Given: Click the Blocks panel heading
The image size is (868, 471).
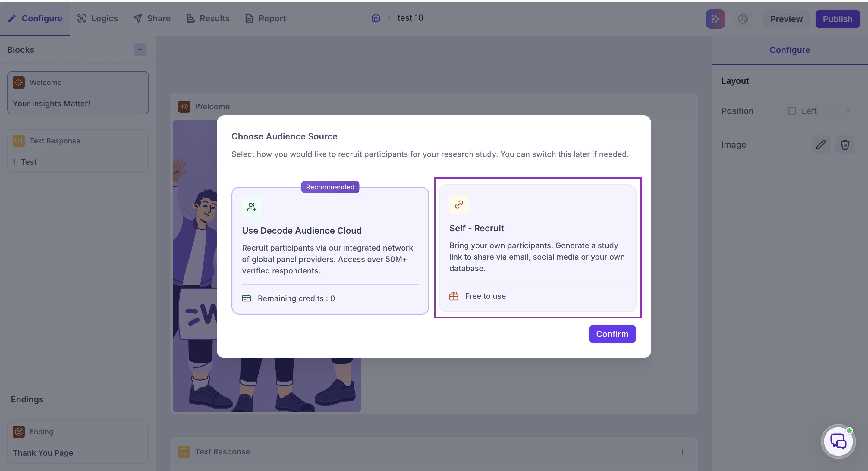Looking at the screenshot, I should pyautogui.click(x=20, y=50).
